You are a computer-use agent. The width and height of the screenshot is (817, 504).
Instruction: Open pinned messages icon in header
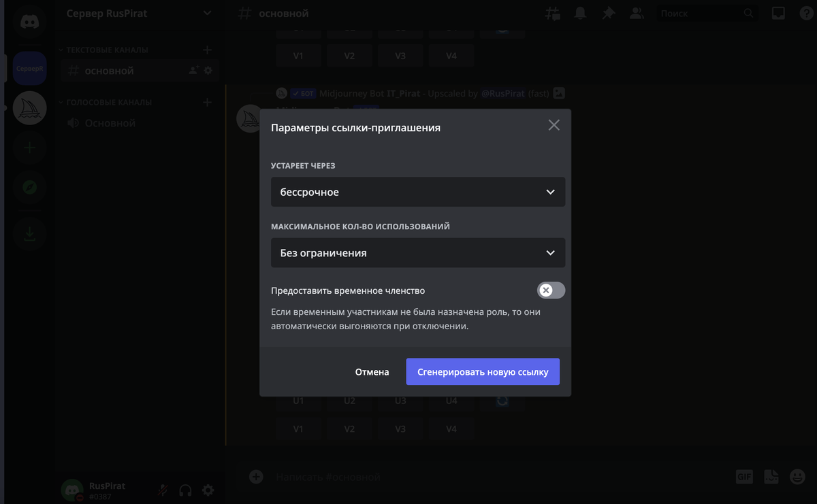click(x=608, y=13)
